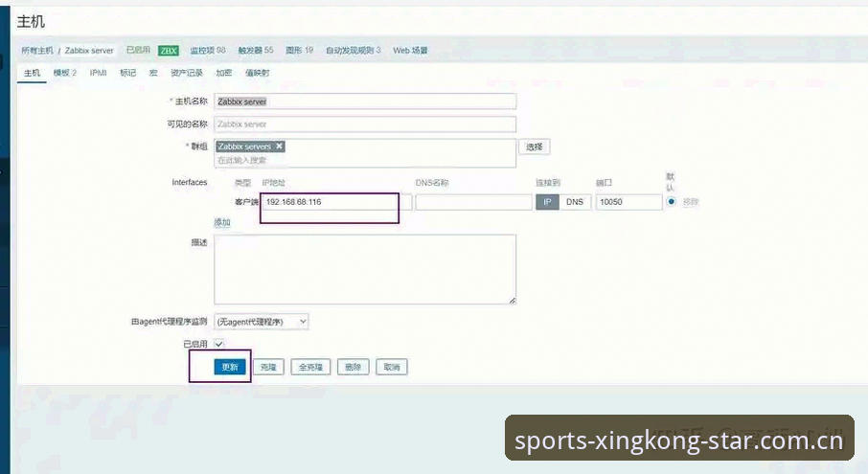
Task: Switch to the 资产记录 tab
Action: [x=187, y=73]
